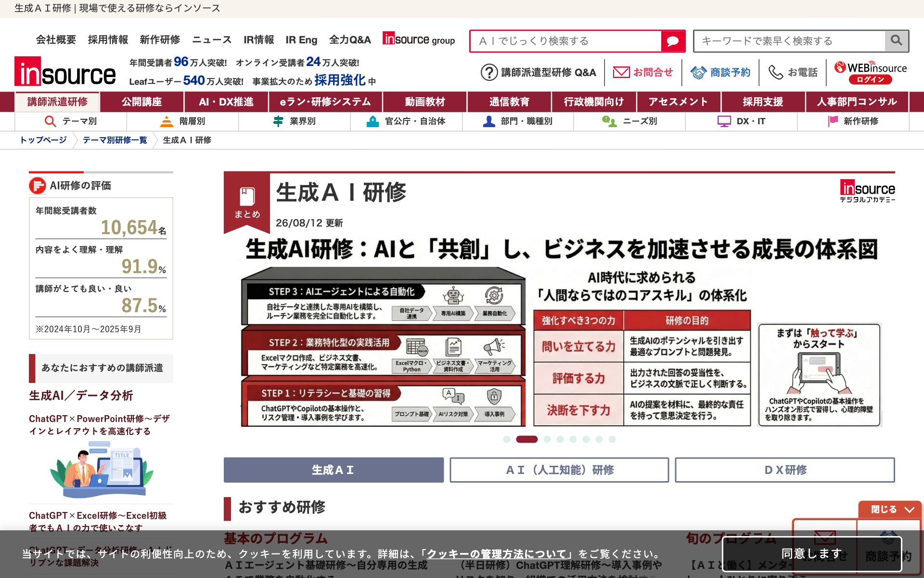924x578 pixels.
Task: Click the insource デジタルアカデミー logo
Action: (x=867, y=191)
